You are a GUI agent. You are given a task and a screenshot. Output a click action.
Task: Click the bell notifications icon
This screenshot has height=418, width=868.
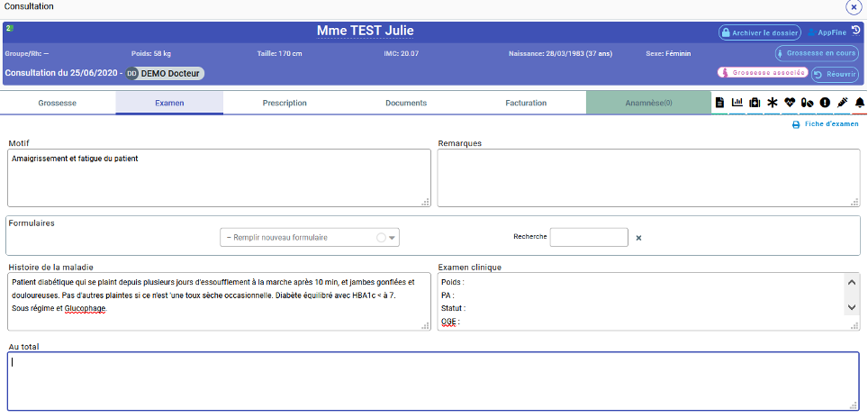pos(859,103)
